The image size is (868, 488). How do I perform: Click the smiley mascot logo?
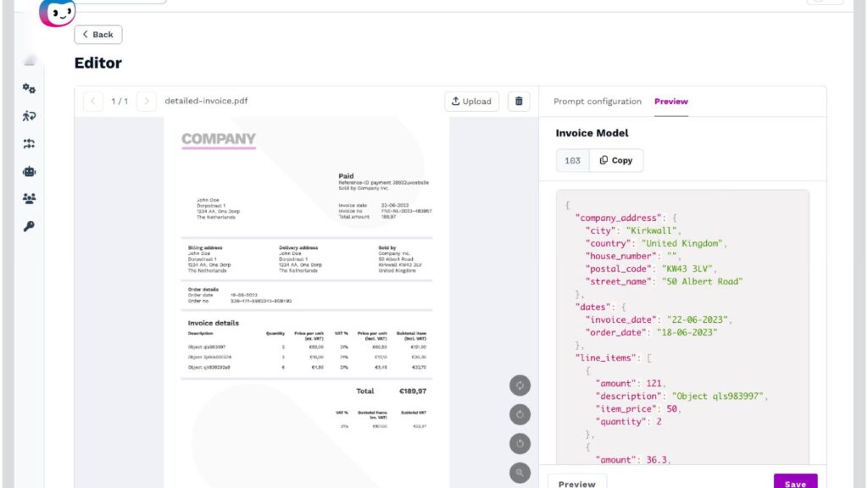pyautogui.click(x=58, y=13)
